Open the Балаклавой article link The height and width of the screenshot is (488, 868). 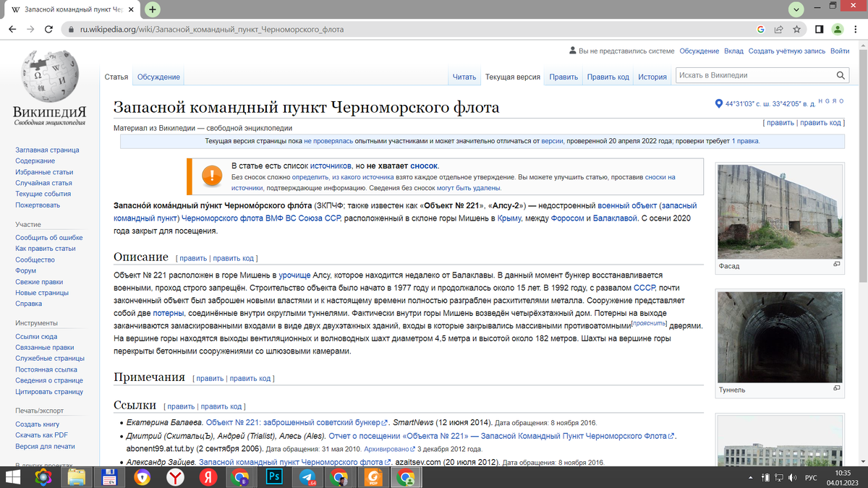click(615, 218)
